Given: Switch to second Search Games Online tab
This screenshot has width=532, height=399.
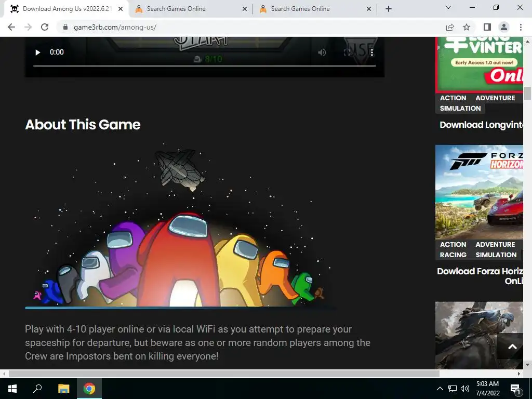Looking at the screenshot, I should [x=190, y=9].
